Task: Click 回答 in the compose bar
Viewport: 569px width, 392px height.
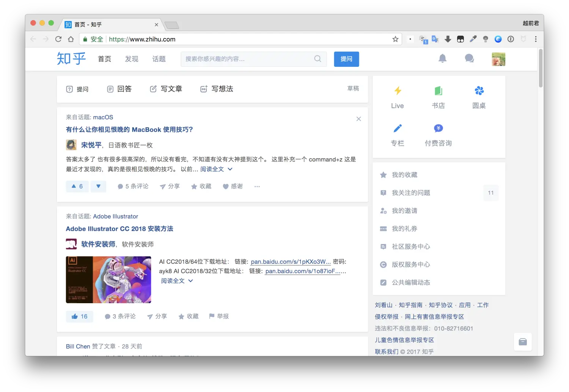Action: tap(119, 89)
